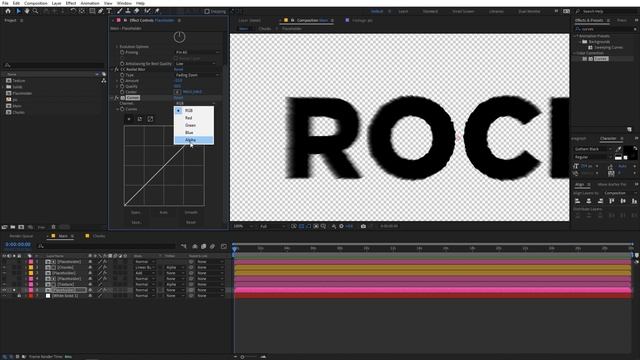Open the File menu

pos(5,3)
